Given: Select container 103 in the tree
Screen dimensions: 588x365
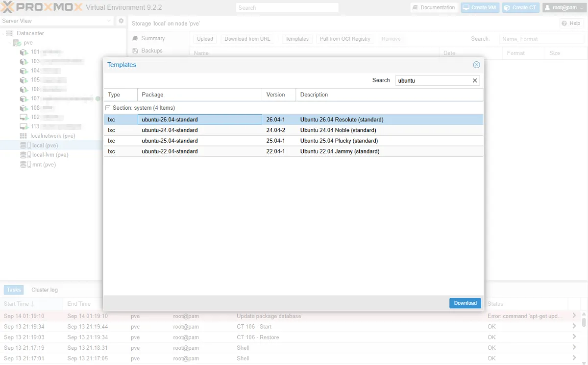Looking at the screenshot, I should (x=51, y=61).
